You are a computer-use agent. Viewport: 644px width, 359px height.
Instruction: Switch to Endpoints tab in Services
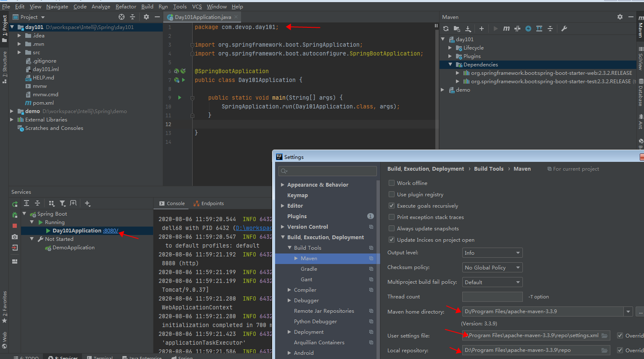[x=209, y=203]
